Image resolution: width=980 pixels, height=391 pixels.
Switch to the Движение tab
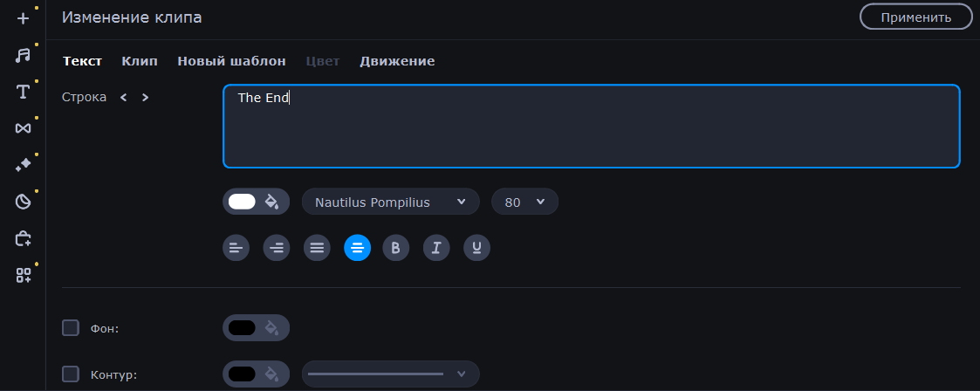397,61
